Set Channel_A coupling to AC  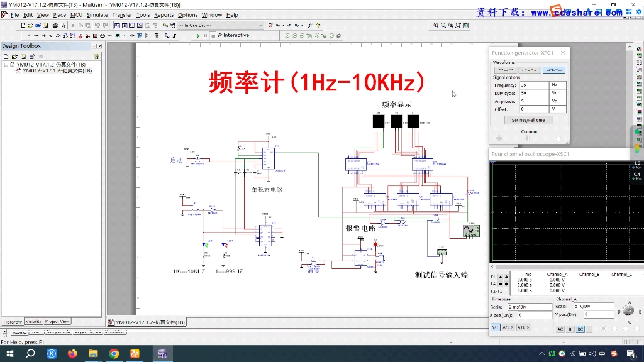[560, 329]
